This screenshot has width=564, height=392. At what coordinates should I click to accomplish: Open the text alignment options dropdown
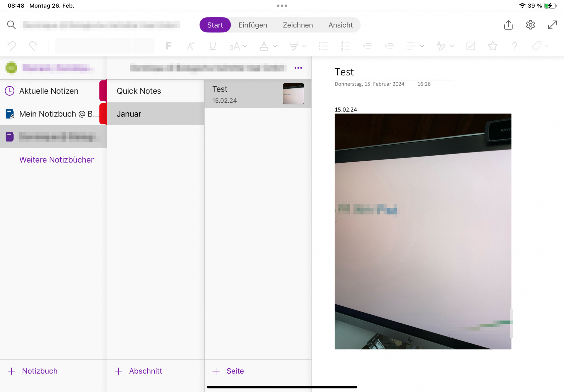(422, 46)
